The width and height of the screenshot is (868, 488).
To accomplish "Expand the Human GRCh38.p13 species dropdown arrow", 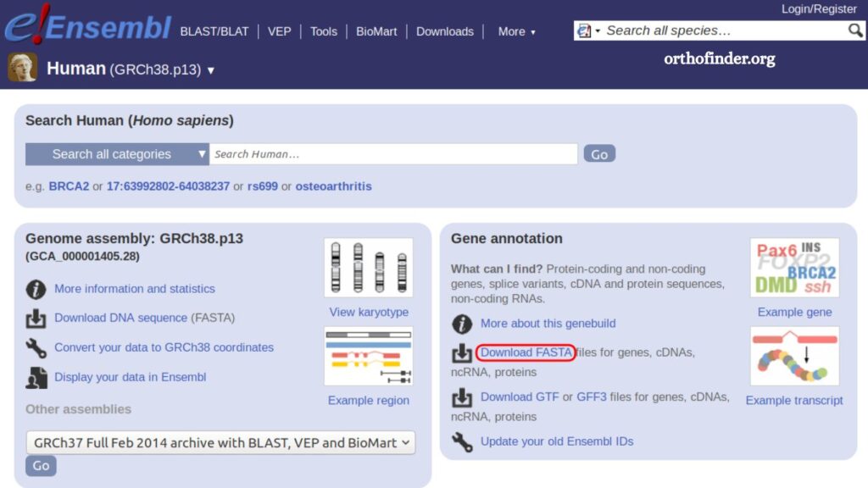I will [210, 70].
